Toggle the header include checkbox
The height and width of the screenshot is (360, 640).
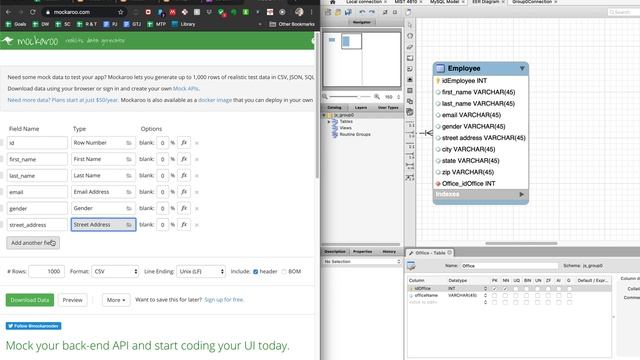click(256, 272)
